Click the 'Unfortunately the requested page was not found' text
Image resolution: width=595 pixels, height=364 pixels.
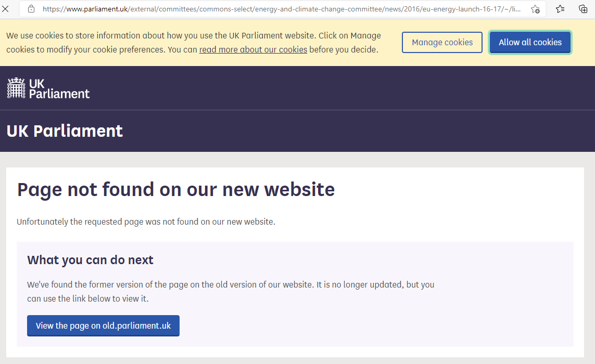[x=146, y=222]
